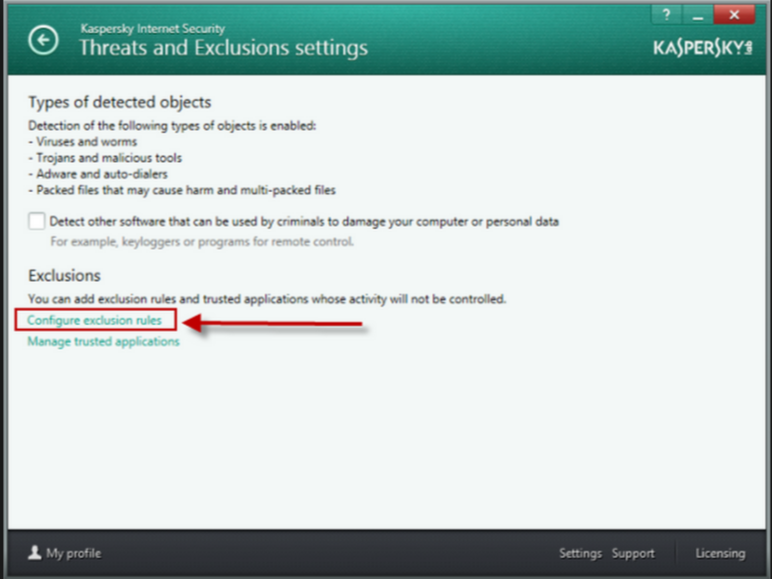
Task: Minimize the Kaspersky window
Action: coord(698,15)
